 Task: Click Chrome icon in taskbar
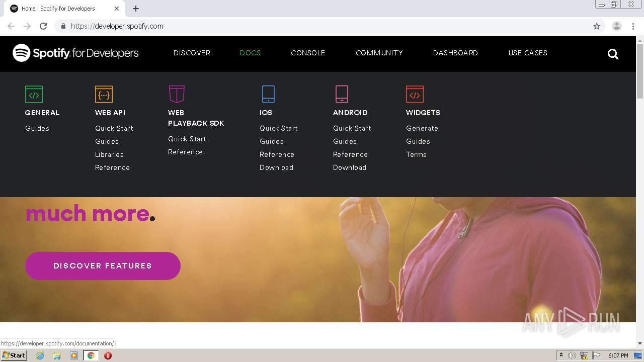tap(91, 355)
